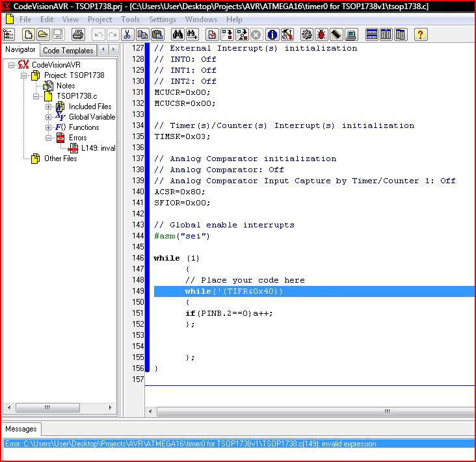Open the CodeWizardAVR gear icon
This screenshot has height=462, width=476.
(306, 34)
